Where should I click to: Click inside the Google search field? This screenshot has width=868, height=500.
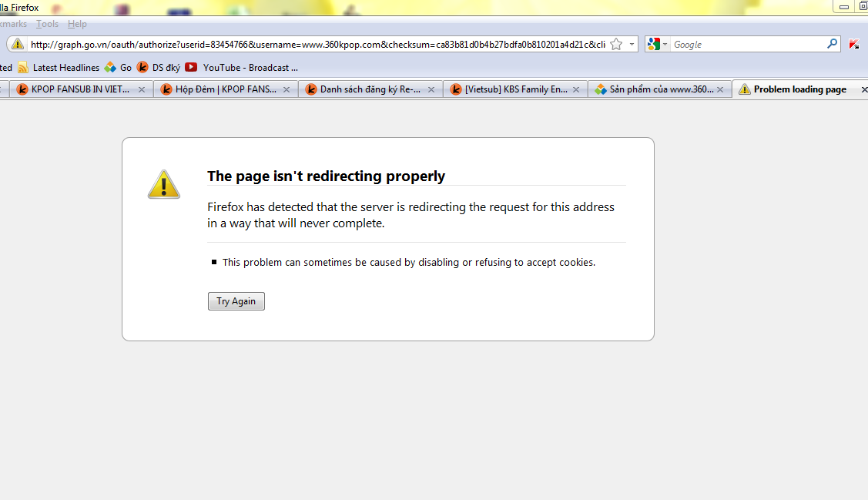click(x=748, y=44)
